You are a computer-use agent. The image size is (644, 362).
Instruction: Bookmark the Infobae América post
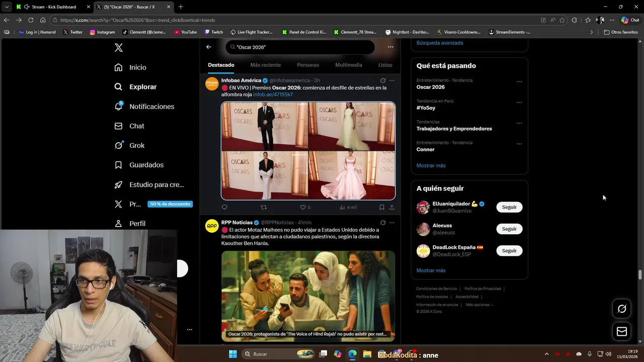[x=382, y=207]
